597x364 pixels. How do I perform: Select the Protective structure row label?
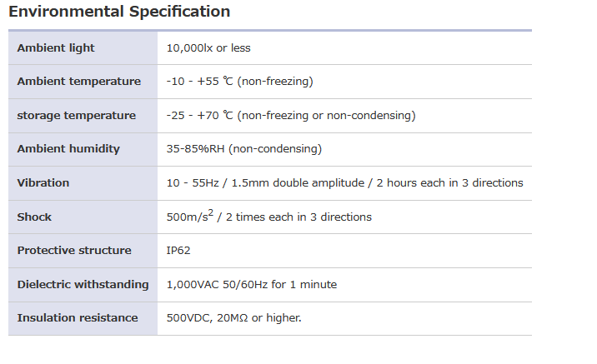[x=74, y=251]
